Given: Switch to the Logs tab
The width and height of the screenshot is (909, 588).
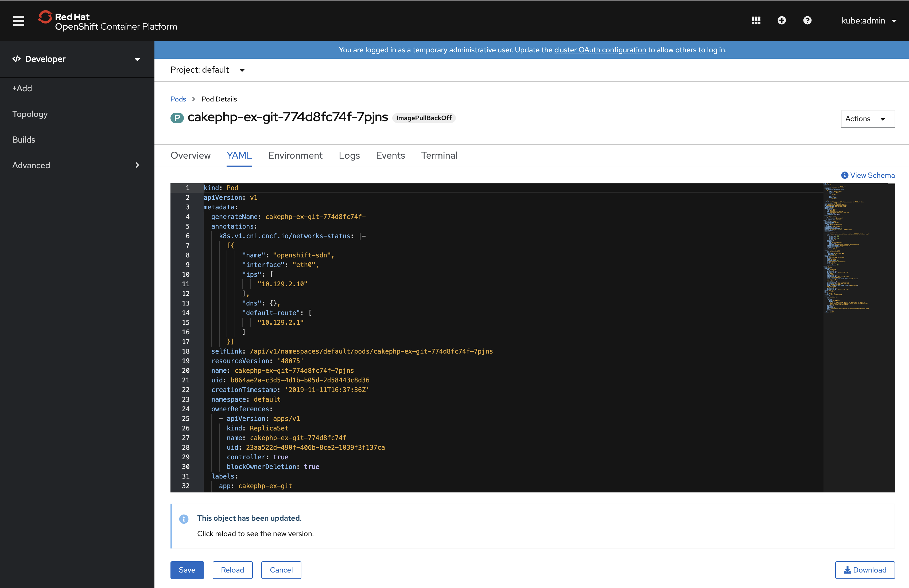Looking at the screenshot, I should click(349, 155).
